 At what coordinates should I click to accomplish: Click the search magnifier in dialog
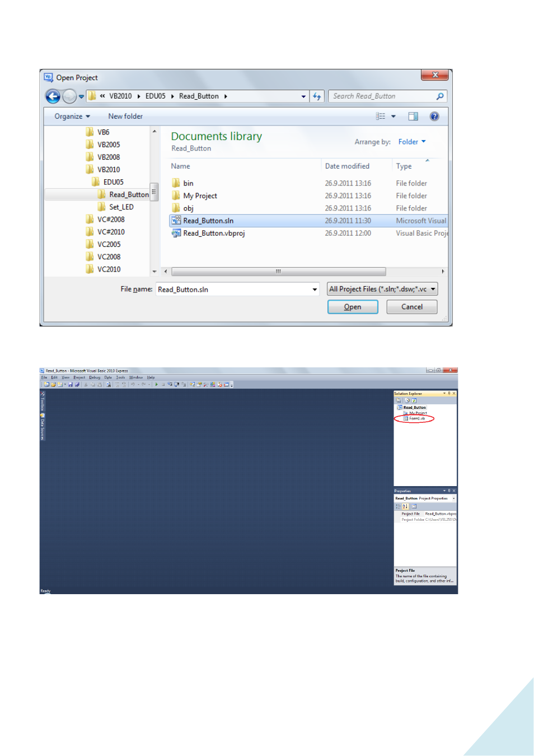[x=440, y=96]
